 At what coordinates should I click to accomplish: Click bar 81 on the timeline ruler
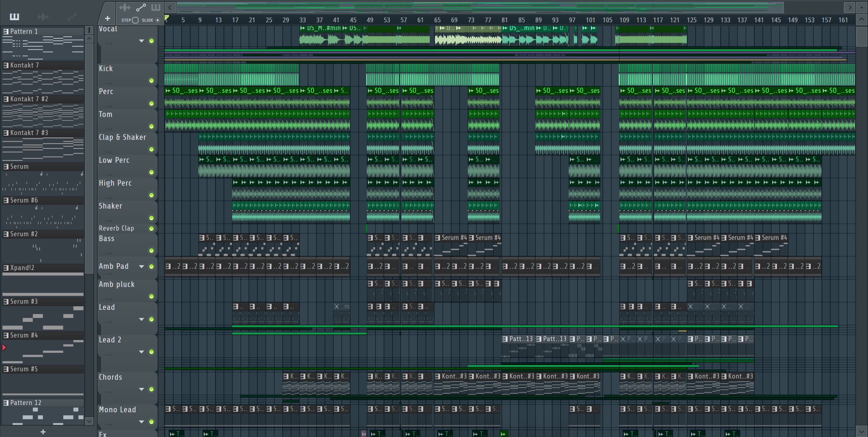click(504, 20)
